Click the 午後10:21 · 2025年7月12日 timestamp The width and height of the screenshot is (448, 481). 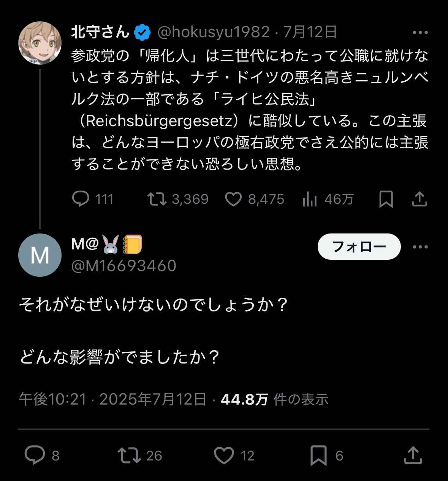coord(113,400)
